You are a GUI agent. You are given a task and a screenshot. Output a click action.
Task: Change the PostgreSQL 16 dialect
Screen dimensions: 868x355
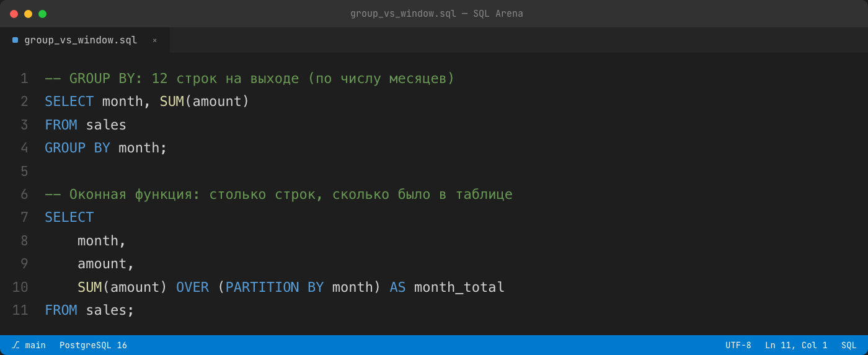pos(93,345)
